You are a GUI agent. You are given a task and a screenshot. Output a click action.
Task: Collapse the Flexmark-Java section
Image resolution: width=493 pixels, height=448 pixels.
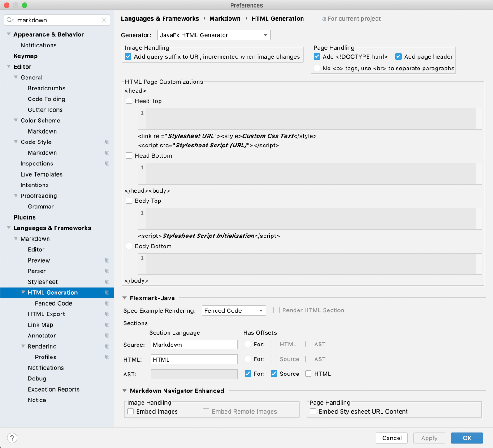click(x=125, y=298)
